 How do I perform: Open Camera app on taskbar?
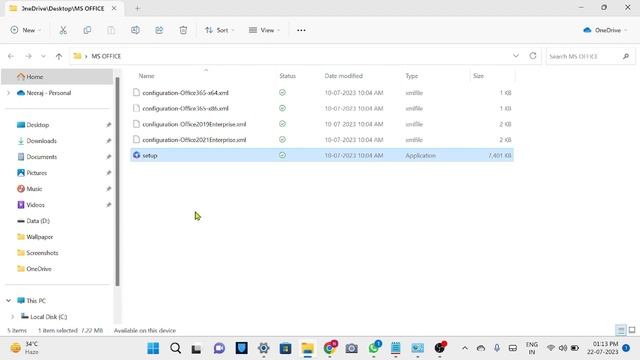tap(351, 348)
